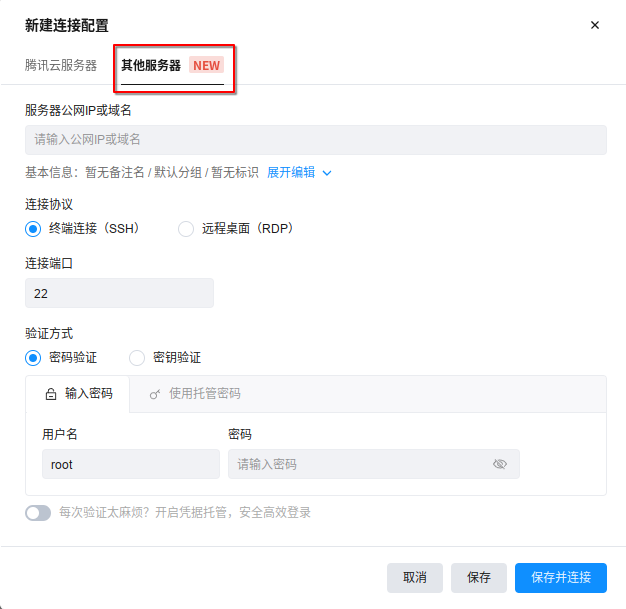Click the key icon beside 使用托管密码
The image size is (626, 609).
tap(155, 394)
